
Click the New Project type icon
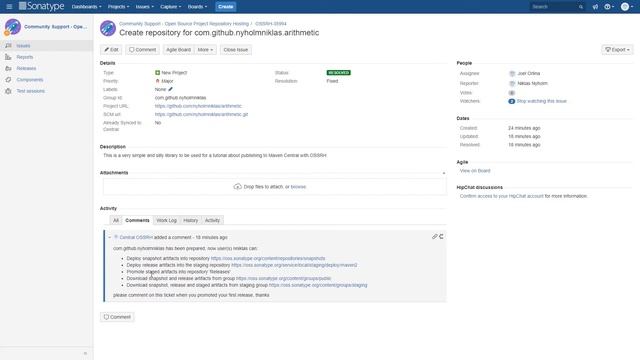pos(158,73)
